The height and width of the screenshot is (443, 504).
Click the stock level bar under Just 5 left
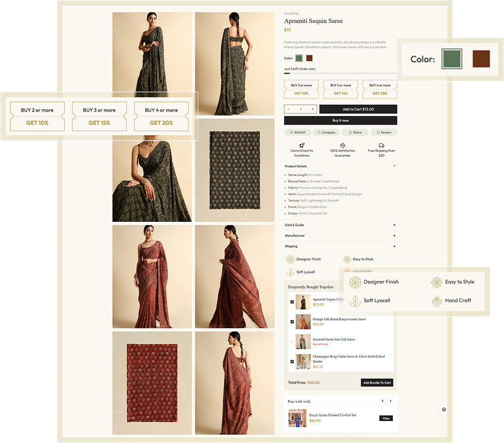tap(340, 73)
